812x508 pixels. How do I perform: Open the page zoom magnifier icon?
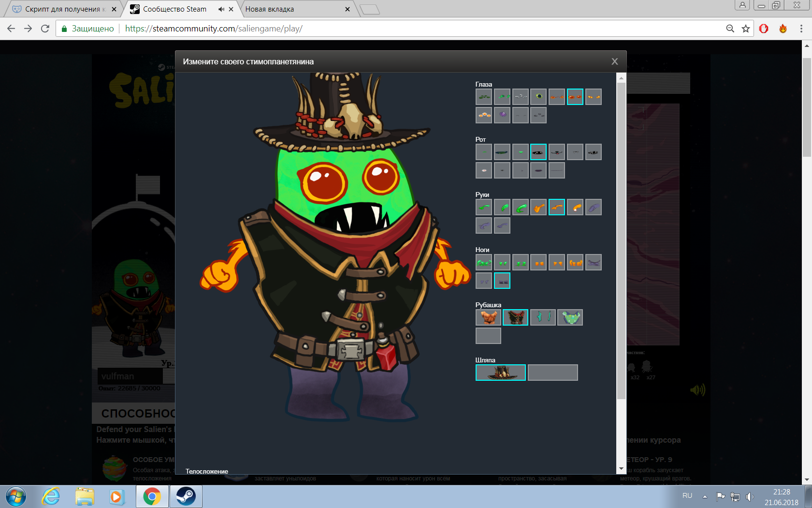730,29
